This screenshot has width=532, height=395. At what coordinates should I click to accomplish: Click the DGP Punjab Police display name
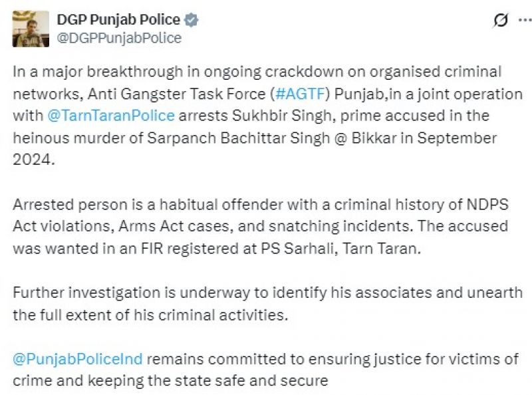click(x=118, y=20)
